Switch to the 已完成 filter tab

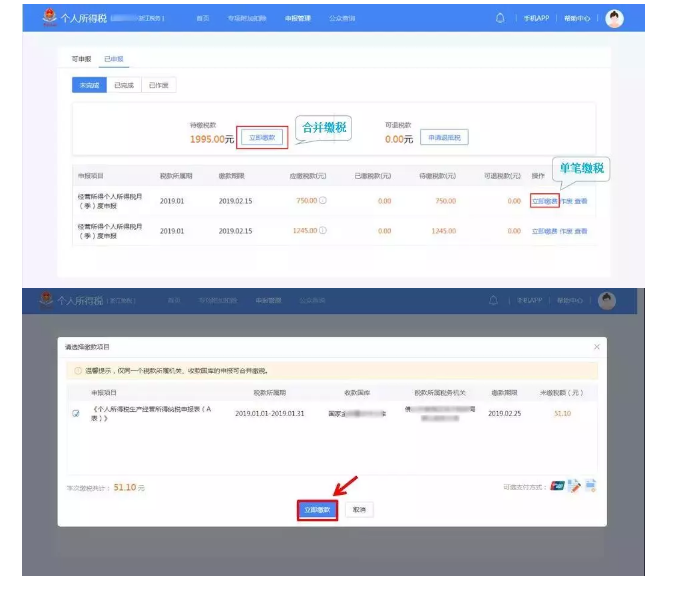tap(123, 86)
